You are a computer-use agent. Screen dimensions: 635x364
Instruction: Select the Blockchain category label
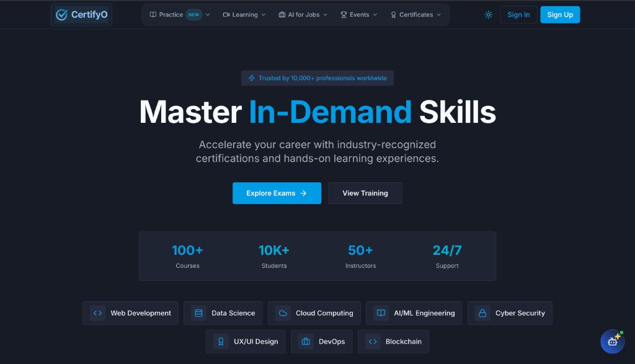[403, 341]
